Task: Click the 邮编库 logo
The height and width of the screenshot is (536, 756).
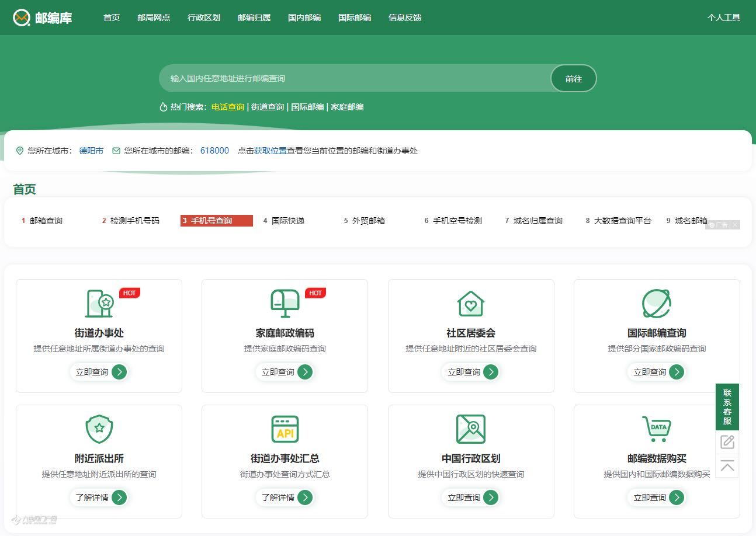Action: tap(43, 18)
